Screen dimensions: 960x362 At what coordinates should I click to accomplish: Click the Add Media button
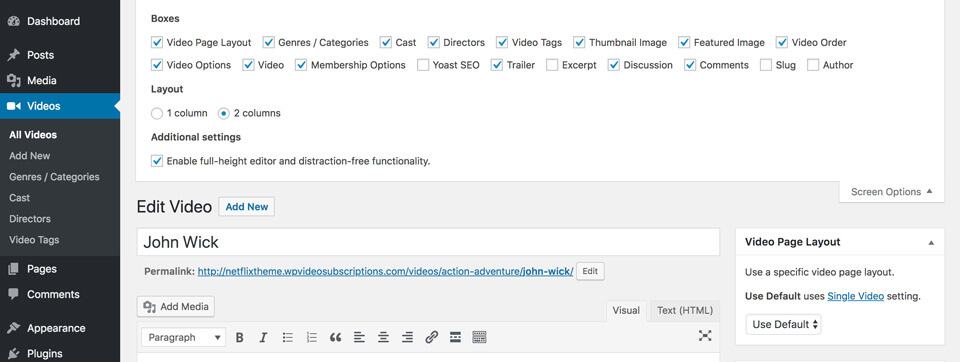(x=176, y=306)
